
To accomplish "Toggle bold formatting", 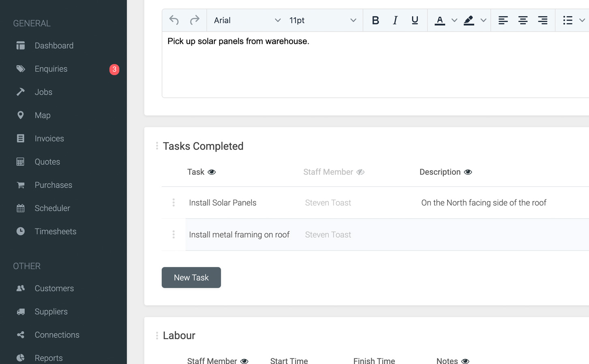I will [x=375, y=20].
